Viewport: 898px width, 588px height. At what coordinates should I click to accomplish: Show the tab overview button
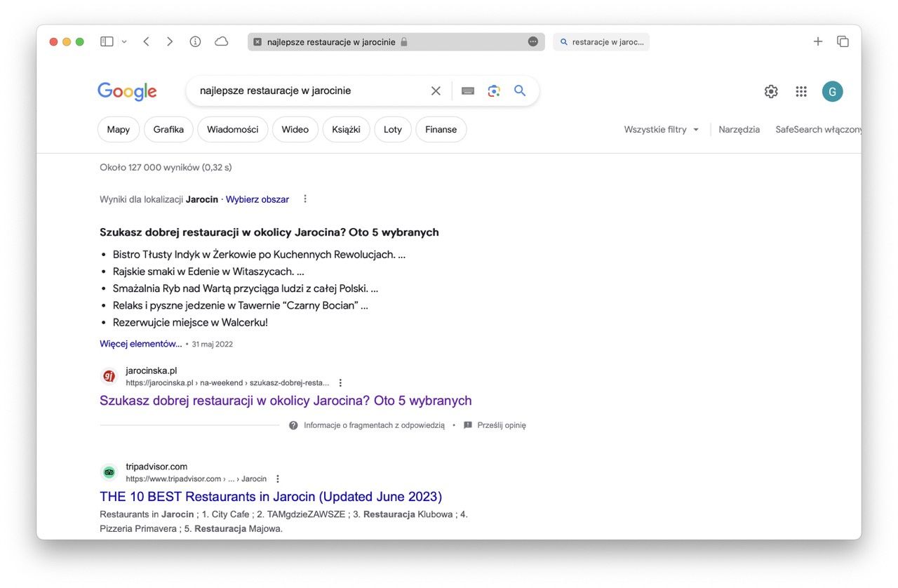tap(843, 42)
